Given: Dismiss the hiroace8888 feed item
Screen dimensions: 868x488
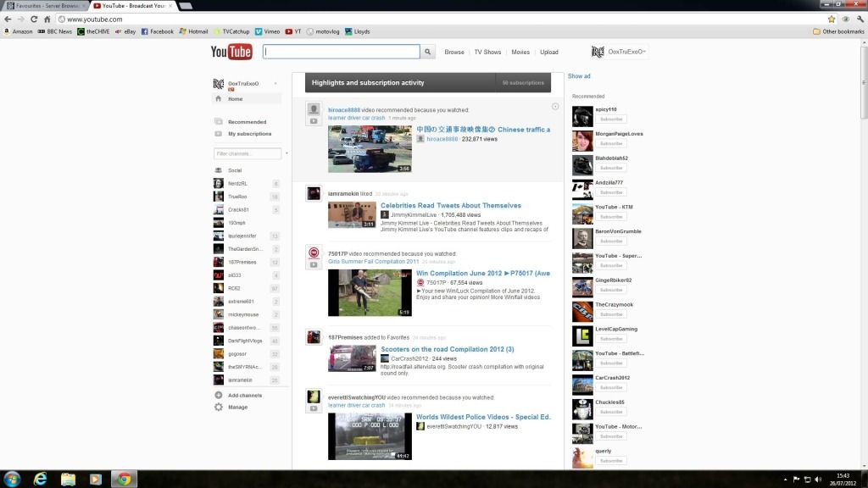Looking at the screenshot, I should pos(555,107).
